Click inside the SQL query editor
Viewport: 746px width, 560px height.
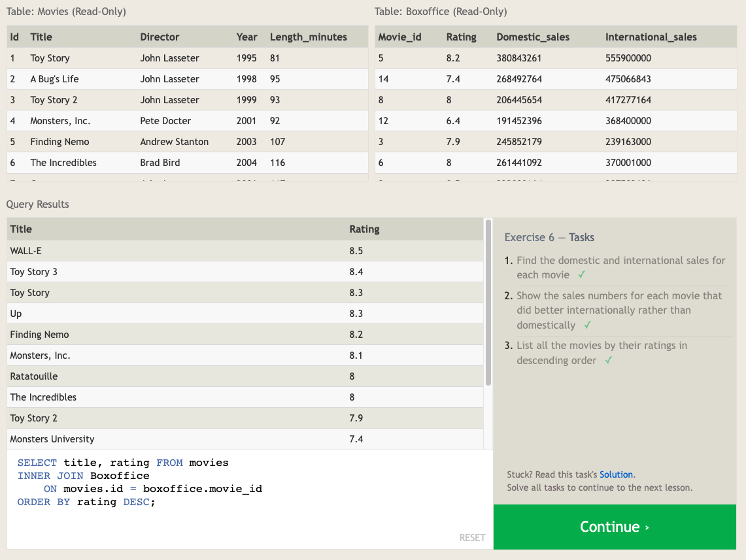click(250, 499)
